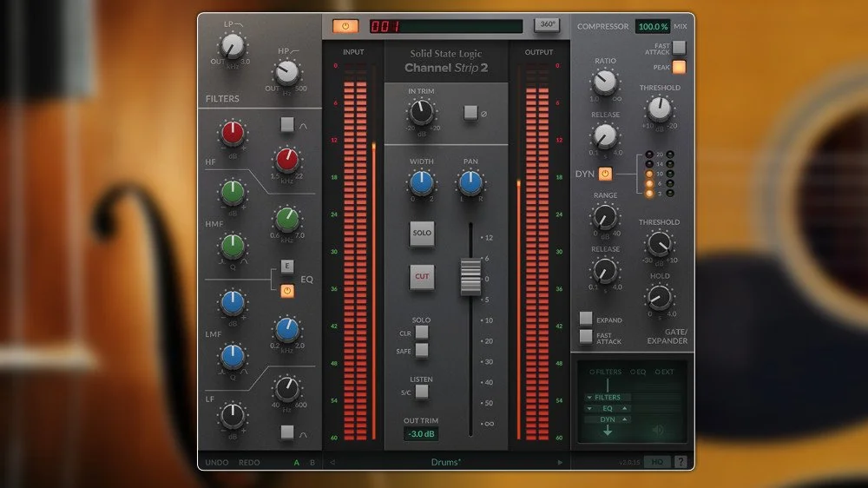Toggle the main plugin power button

coord(345,26)
